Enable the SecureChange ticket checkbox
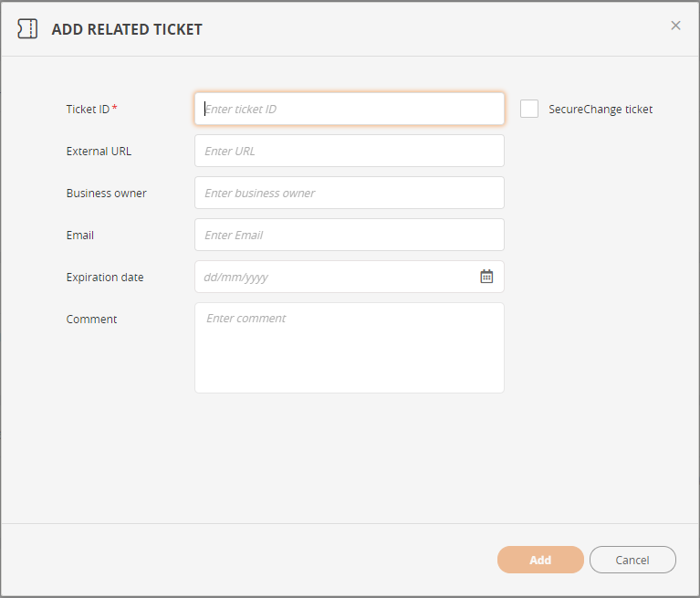This screenshot has width=700, height=598. point(529,109)
